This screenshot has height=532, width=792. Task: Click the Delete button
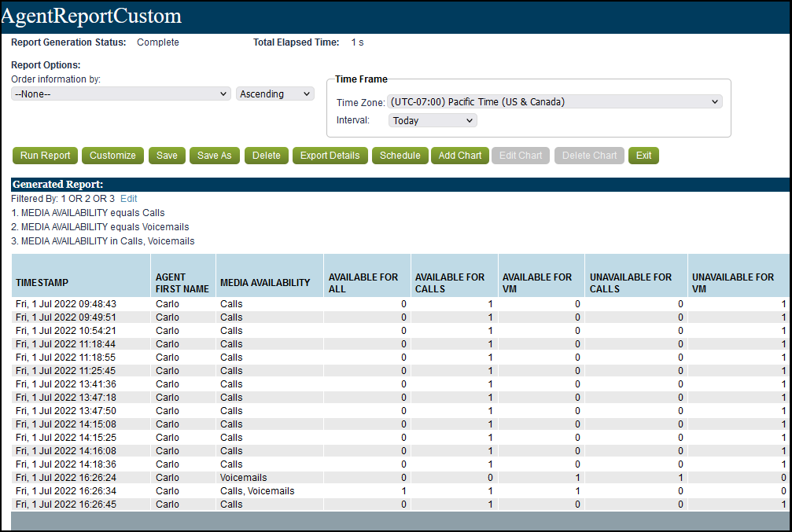pos(266,156)
